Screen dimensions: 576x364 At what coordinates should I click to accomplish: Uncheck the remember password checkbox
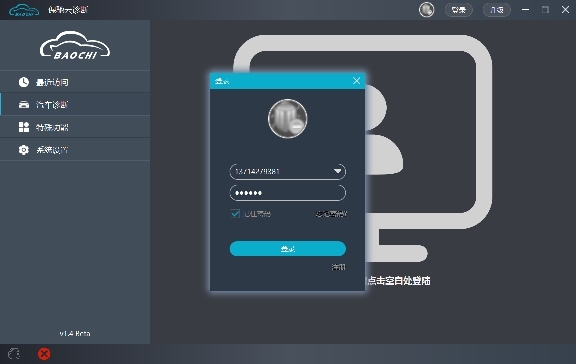click(x=235, y=213)
